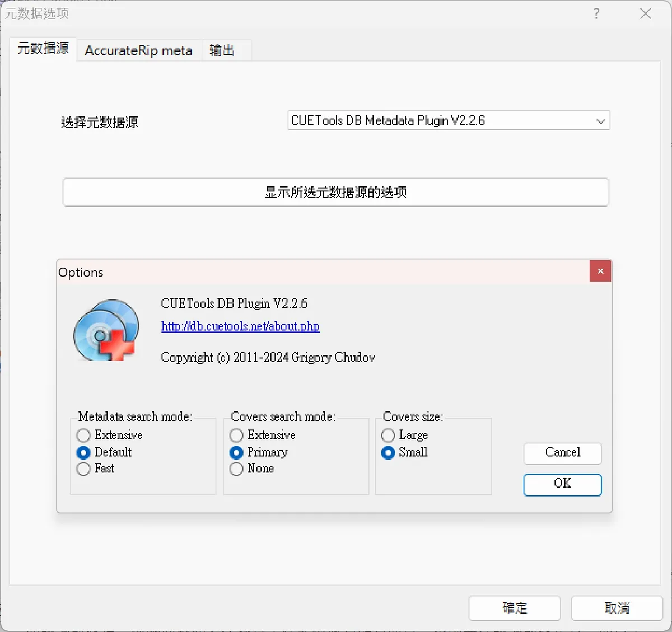Screen dimensions: 672x632
Task: Close the Options dialog with red X
Action: click(x=600, y=271)
